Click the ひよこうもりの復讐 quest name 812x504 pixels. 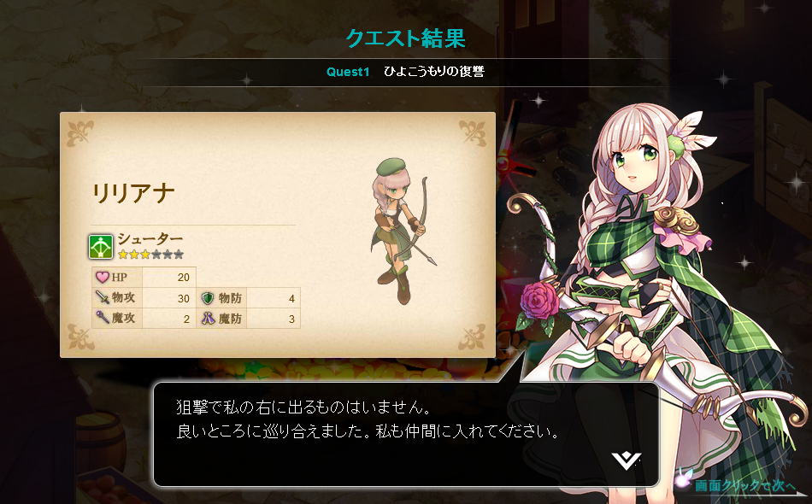[x=434, y=72]
